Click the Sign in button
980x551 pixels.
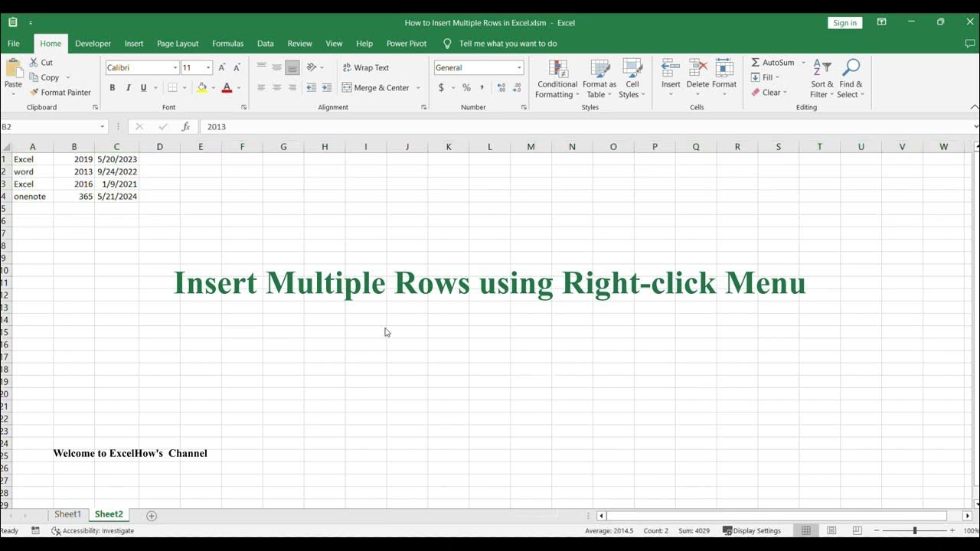tap(844, 23)
